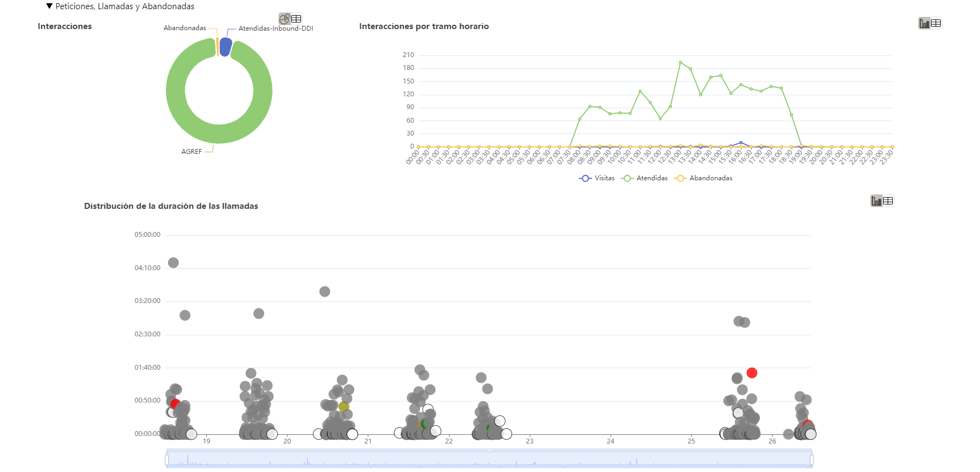The width and height of the screenshot is (980, 472).
Task: Select the green AGREF donut segment
Action: [x=219, y=135]
